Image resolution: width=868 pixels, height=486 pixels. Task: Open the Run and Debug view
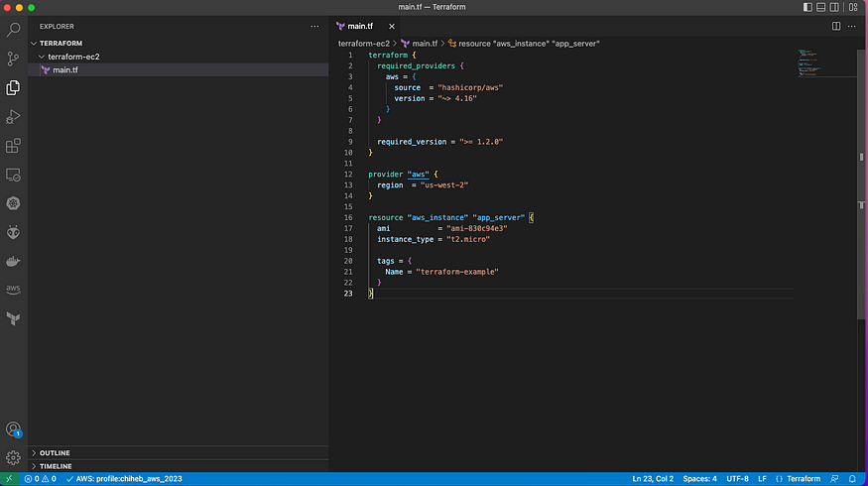[x=13, y=116]
